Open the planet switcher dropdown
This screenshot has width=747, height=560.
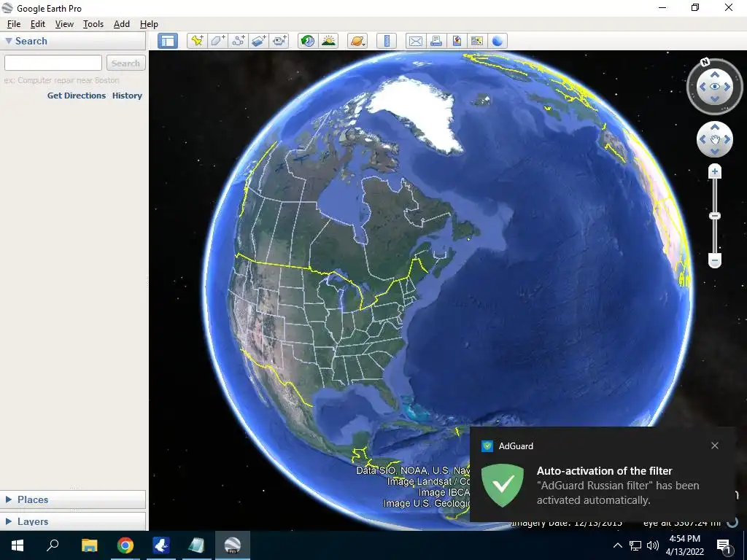[357, 41]
